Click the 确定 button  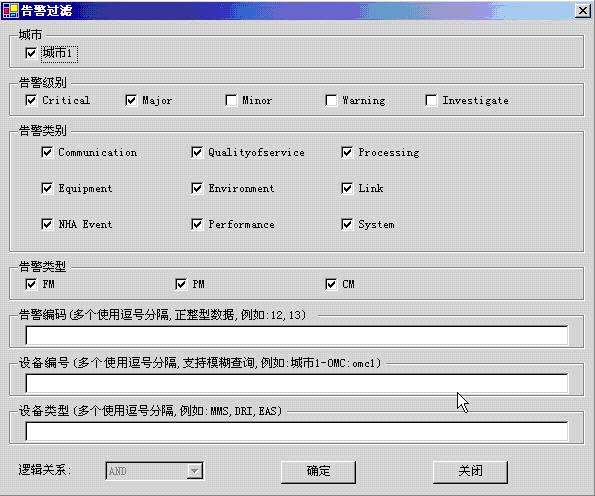(318, 472)
